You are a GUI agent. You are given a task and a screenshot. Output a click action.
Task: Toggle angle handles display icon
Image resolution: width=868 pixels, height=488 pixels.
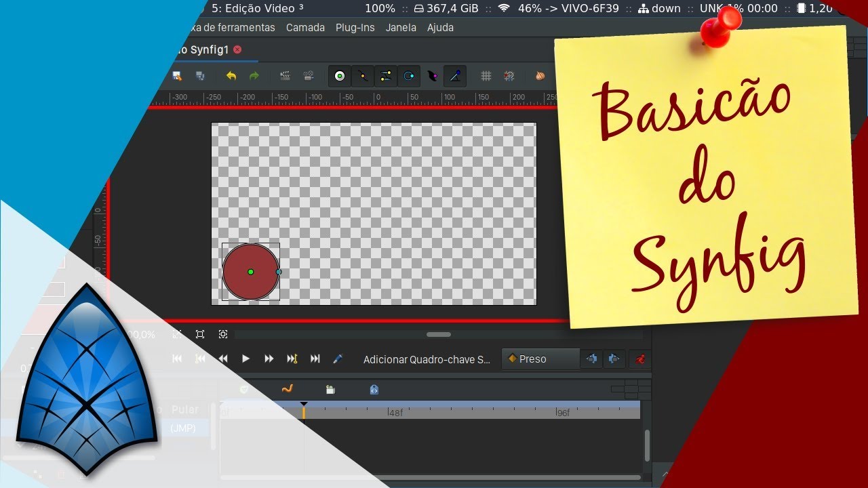point(455,76)
